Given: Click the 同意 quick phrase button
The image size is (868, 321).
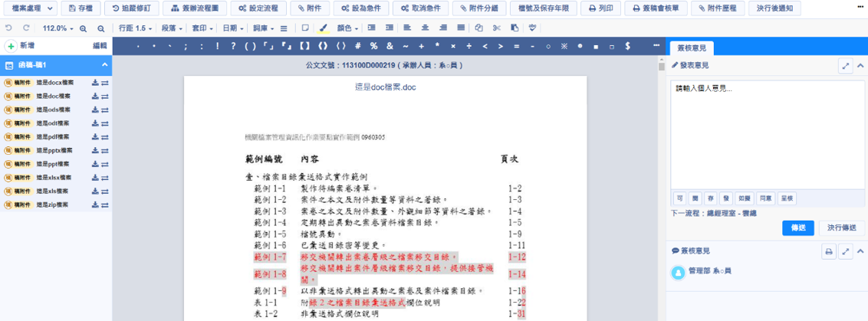Looking at the screenshot, I should coord(765,198).
